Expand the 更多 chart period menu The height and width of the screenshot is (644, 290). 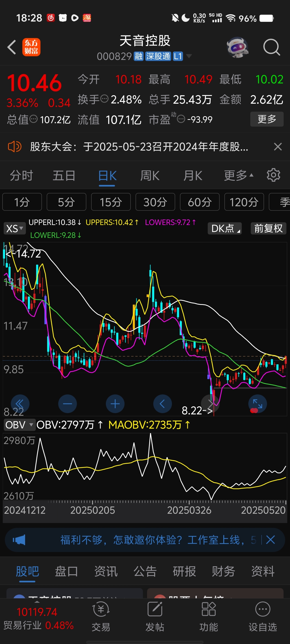238,175
